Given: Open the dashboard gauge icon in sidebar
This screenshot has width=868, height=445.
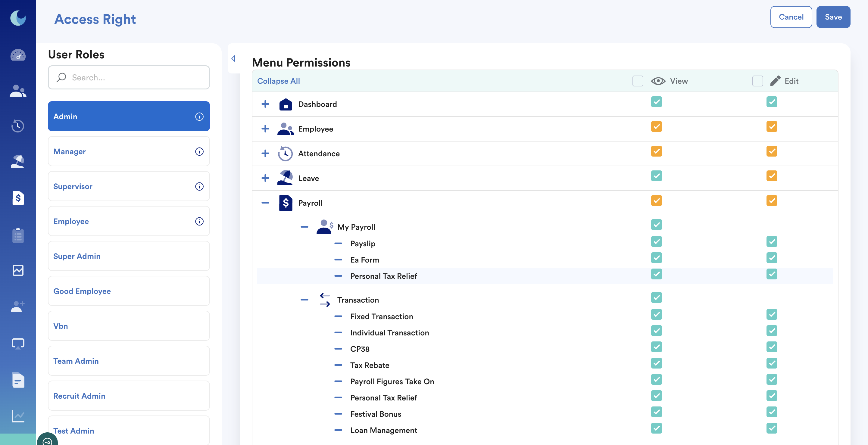Looking at the screenshot, I should pyautogui.click(x=18, y=55).
